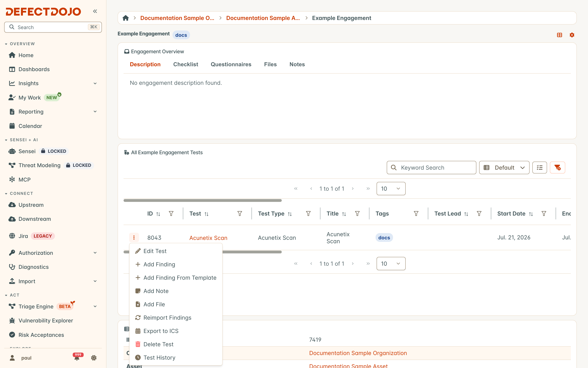Choose Reimport Findings in the row menu
This screenshot has width=588, height=368.
tap(176, 318)
